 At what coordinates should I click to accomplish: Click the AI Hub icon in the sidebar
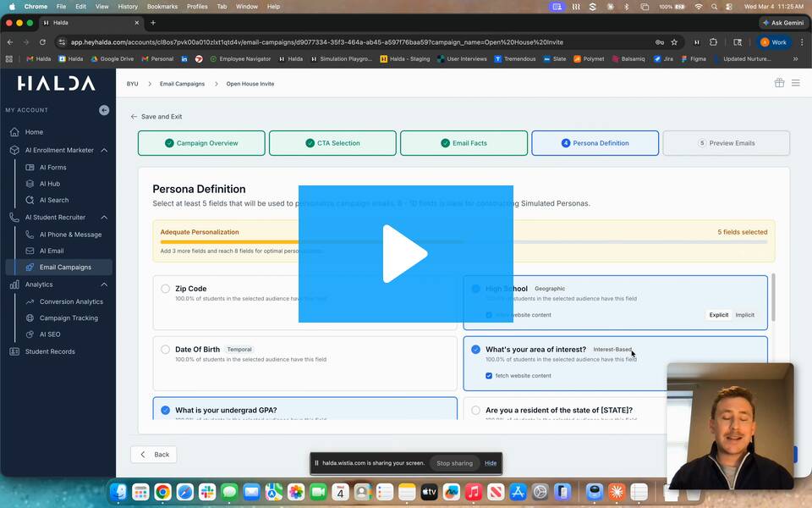coord(30,184)
